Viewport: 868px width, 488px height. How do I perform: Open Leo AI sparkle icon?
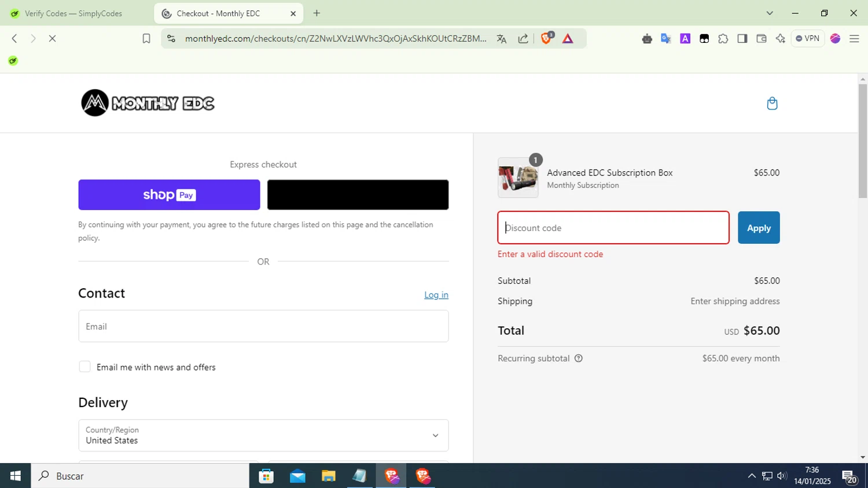(x=781, y=39)
